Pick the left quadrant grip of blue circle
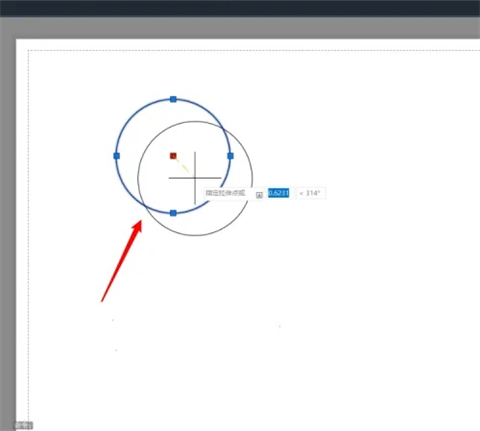The height and width of the screenshot is (431, 480). point(117,156)
